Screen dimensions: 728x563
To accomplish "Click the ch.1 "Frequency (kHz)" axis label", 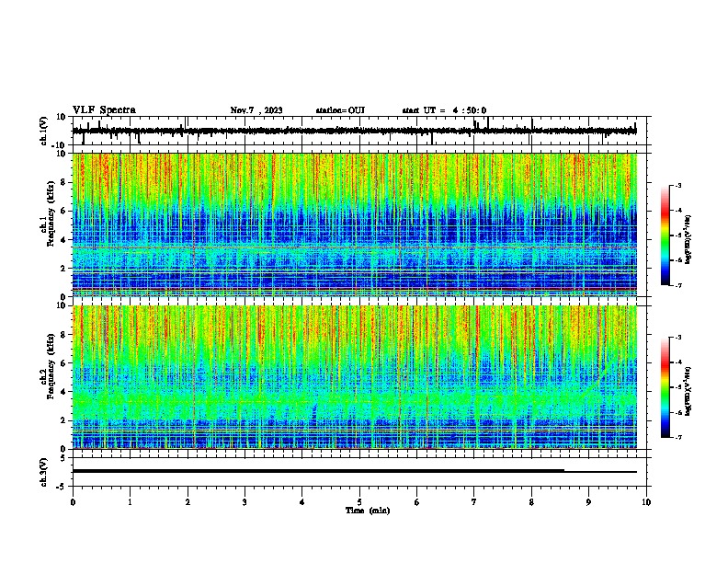I will [x=51, y=214].
